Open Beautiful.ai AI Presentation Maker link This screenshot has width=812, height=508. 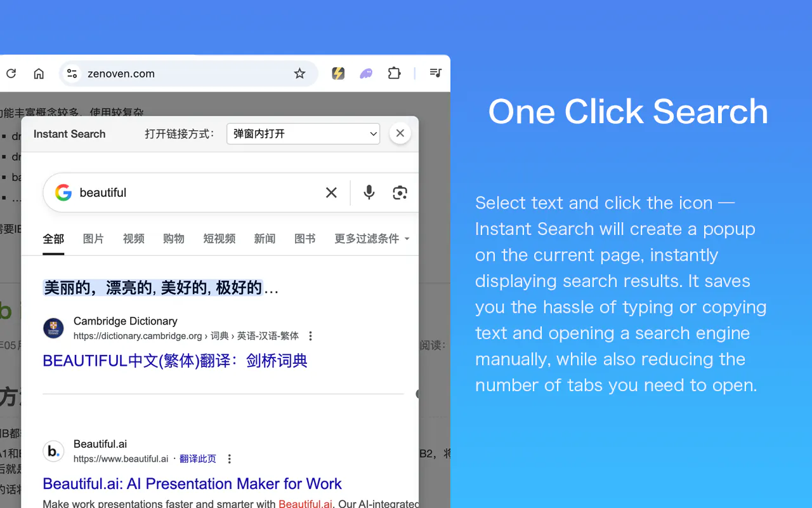pyautogui.click(x=192, y=484)
